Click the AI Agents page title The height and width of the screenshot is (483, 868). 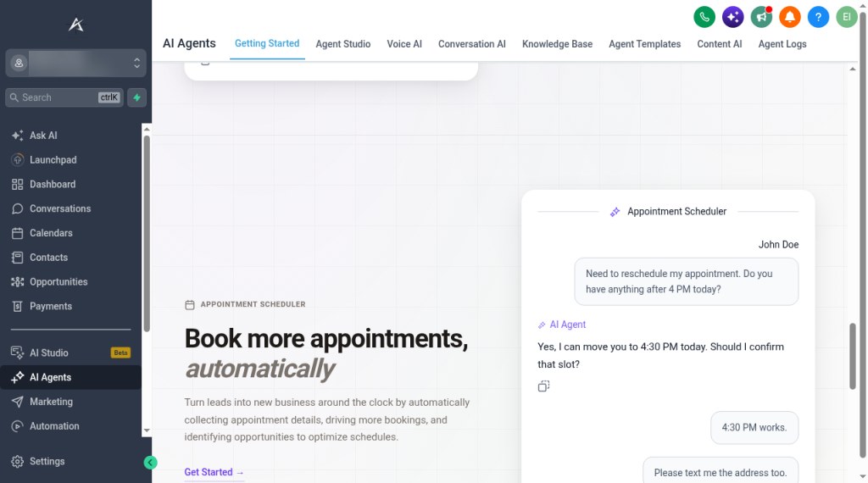click(189, 43)
